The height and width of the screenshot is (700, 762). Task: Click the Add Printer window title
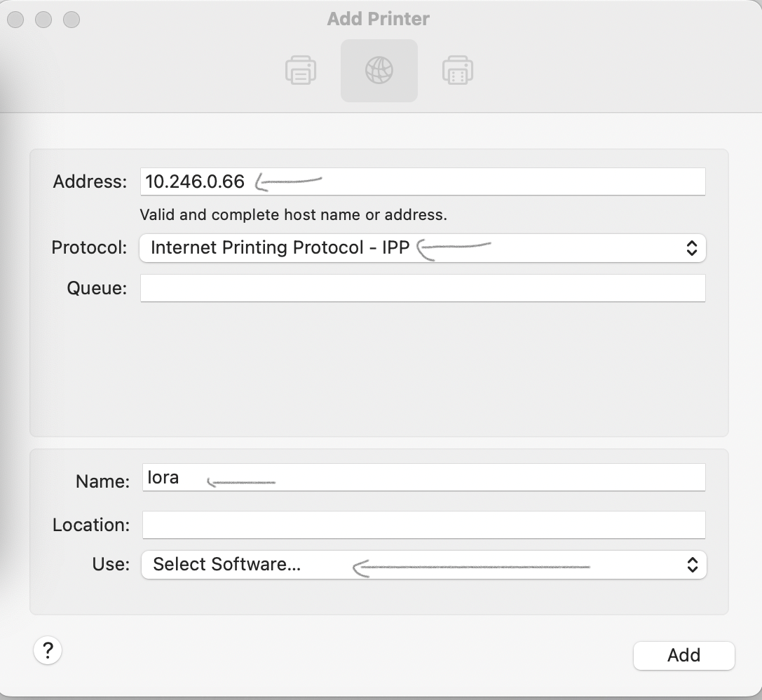click(x=379, y=19)
